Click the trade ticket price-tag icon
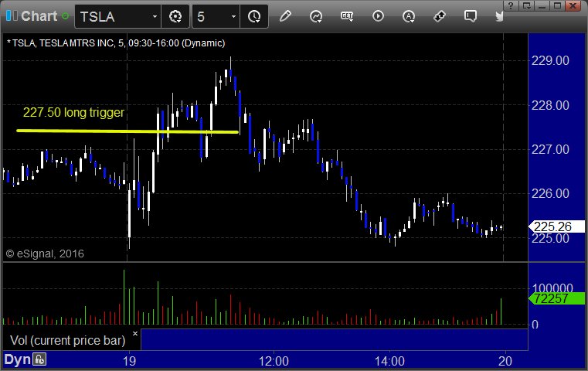 pos(440,16)
